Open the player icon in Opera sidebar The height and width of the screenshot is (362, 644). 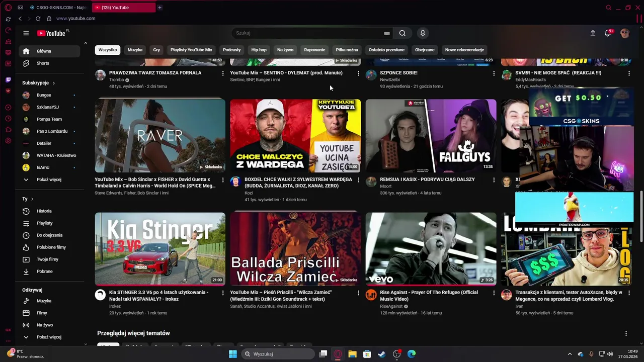8,107
